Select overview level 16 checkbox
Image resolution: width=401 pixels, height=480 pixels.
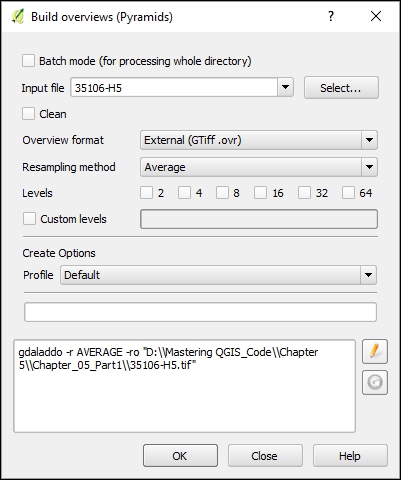click(x=260, y=193)
